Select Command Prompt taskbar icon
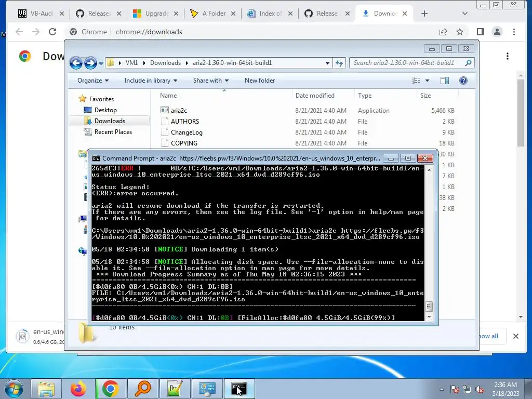 pos(239,389)
